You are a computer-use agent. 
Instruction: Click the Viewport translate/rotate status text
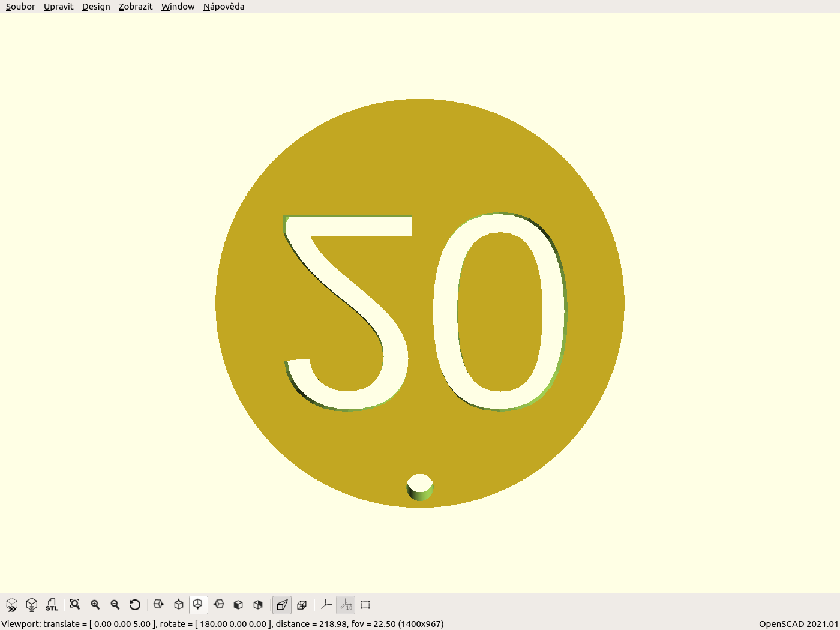pos(223,624)
